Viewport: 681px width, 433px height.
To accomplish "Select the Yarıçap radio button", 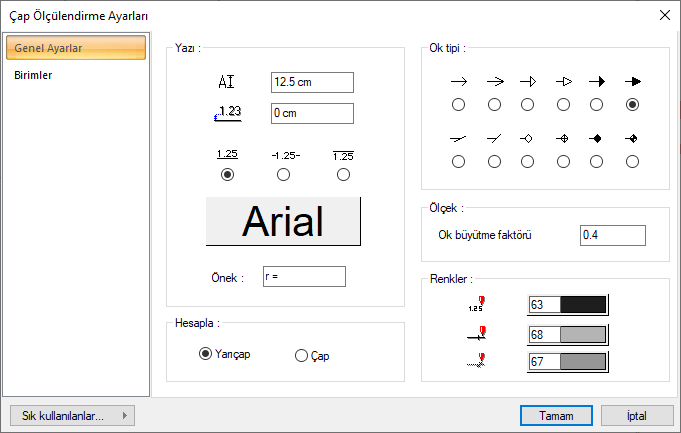I will click(206, 354).
